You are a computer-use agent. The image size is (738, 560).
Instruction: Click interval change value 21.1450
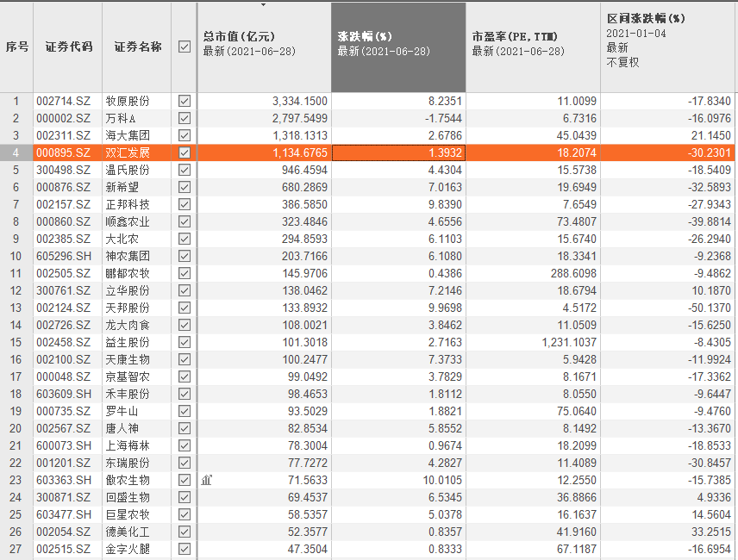pyautogui.click(x=711, y=135)
